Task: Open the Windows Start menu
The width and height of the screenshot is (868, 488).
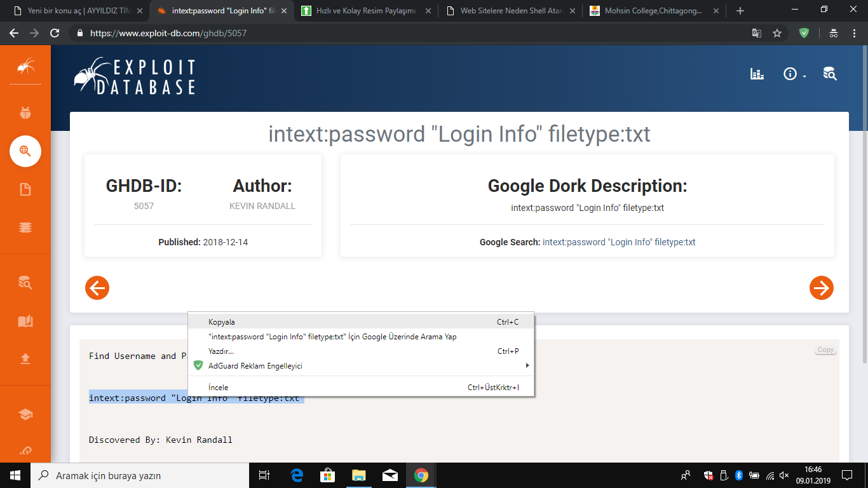Action: pyautogui.click(x=15, y=475)
